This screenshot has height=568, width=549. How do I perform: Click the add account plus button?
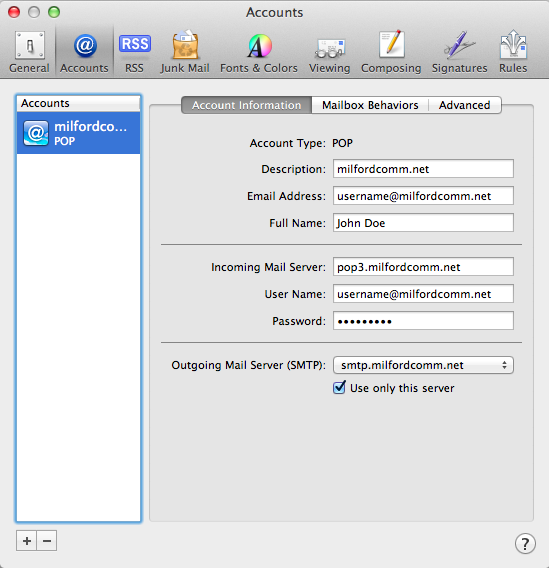[26, 541]
